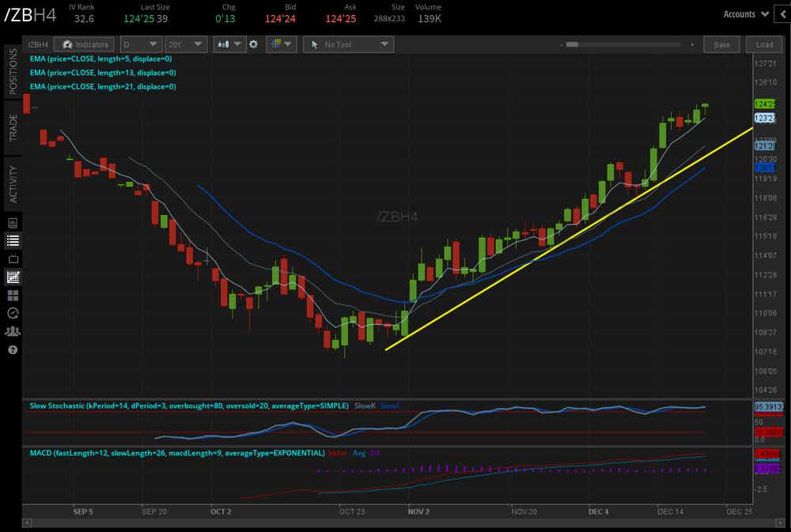Image resolution: width=791 pixels, height=532 pixels.
Task: Click the Chg value 0'13
Action: click(x=225, y=19)
